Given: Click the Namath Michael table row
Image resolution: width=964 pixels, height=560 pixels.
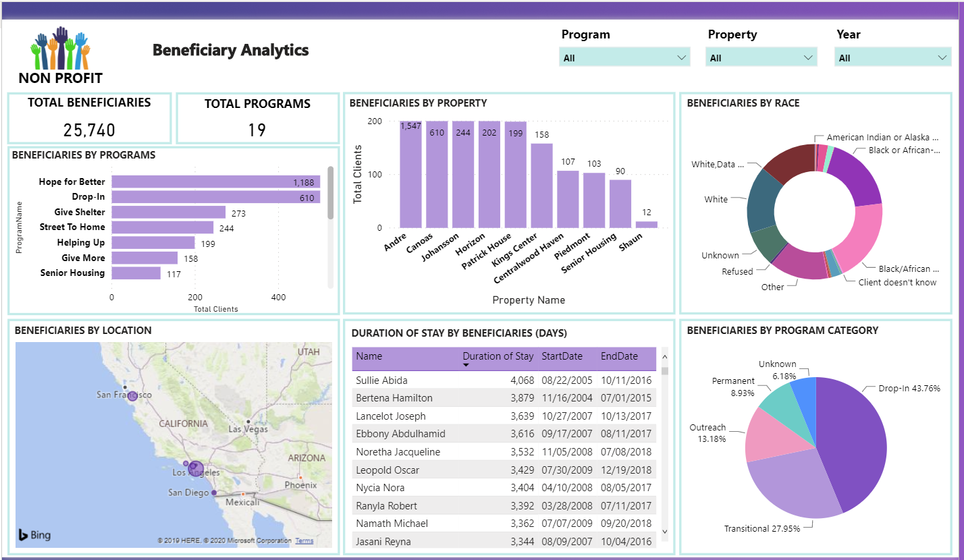Looking at the screenshot, I should tap(506, 523).
